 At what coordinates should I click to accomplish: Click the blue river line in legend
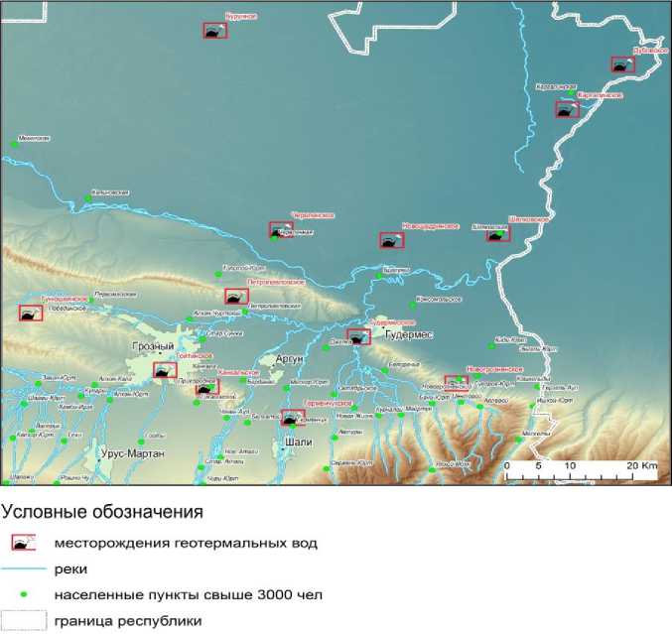(23, 569)
